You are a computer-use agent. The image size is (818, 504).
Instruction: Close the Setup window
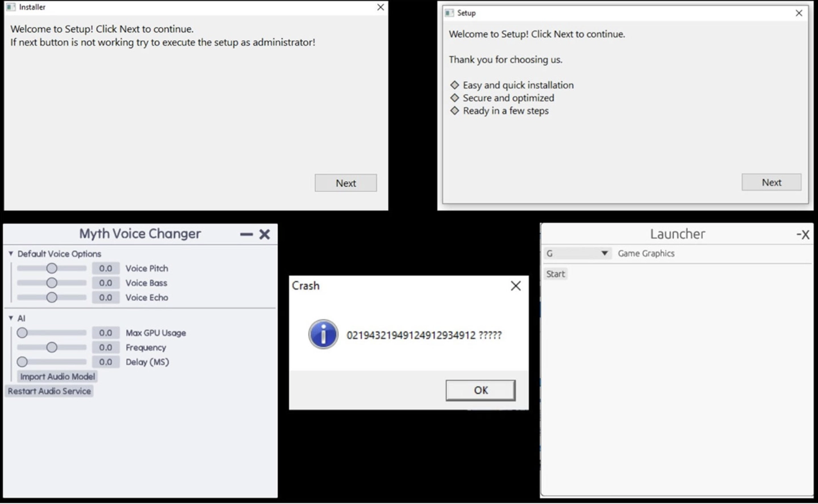(x=799, y=12)
